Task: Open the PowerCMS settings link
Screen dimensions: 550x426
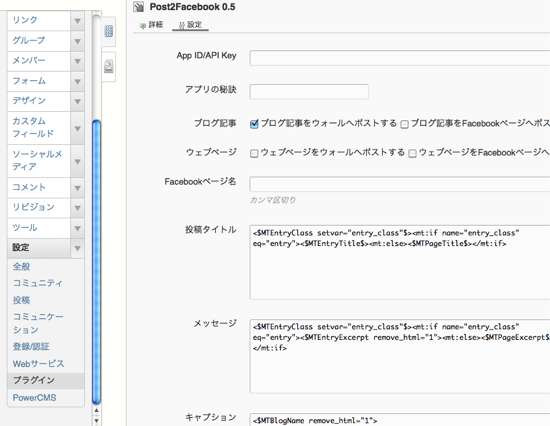Action: click(34, 398)
